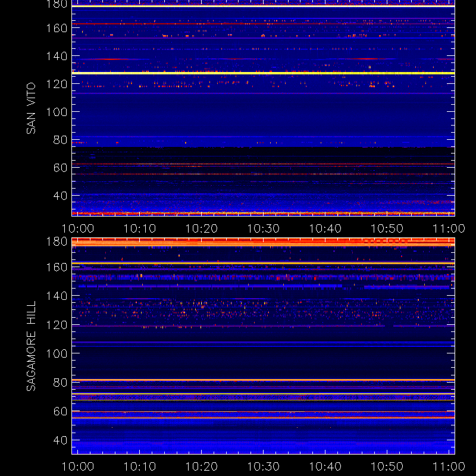Click the 10:00 time label under SAN VITO plot
The height and width of the screenshot is (476, 476).
coord(78,228)
